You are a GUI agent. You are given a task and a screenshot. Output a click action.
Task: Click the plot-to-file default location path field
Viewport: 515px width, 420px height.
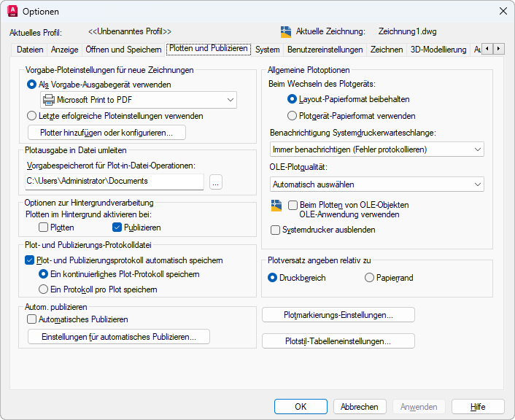(114, 182)
